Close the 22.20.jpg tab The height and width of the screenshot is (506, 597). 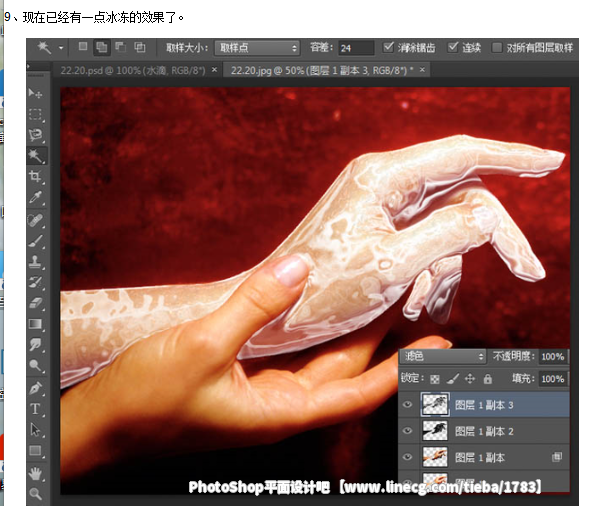point(422,70)
